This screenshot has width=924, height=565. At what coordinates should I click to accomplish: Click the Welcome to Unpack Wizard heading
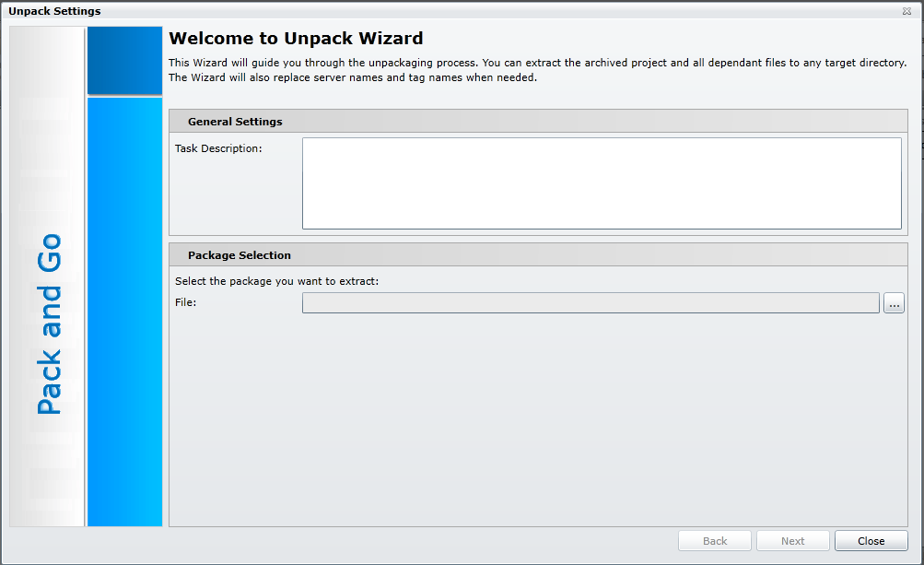(296, 39)
